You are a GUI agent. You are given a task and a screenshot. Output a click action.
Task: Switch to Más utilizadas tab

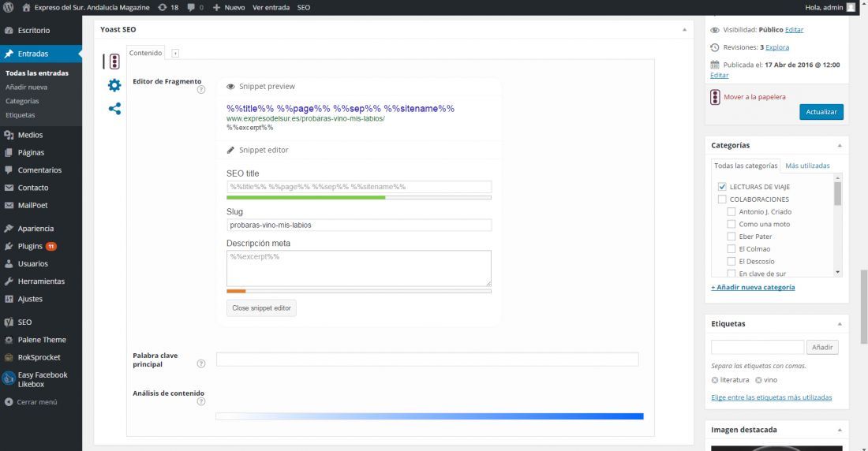(807, 166)
